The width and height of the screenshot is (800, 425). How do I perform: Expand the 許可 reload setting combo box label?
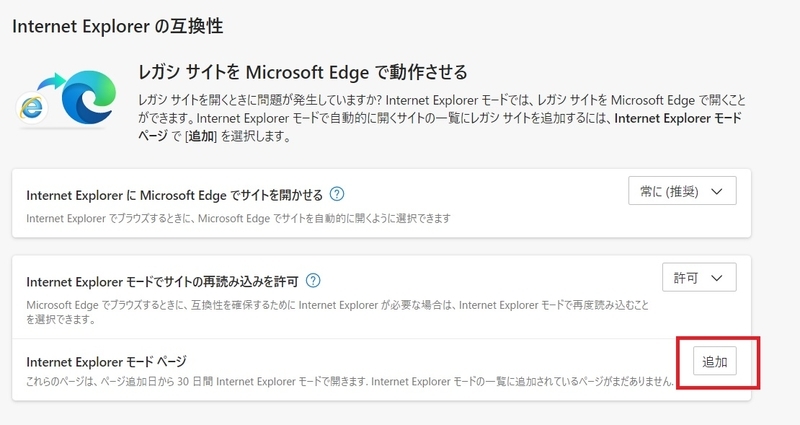(687, 277)
